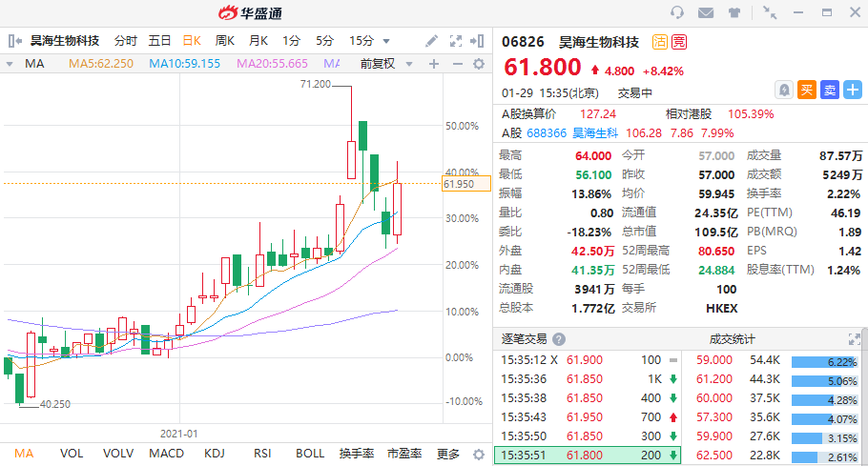Hide the right quote panel icon
Image resolution: width=868 pixels, height=466 pixels.
coord(477,41)
